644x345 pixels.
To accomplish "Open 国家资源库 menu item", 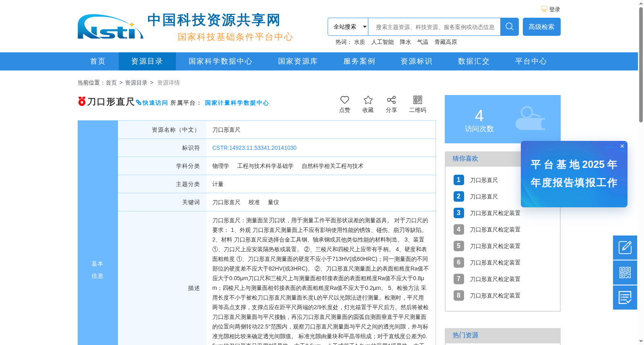I will point(298,61).
